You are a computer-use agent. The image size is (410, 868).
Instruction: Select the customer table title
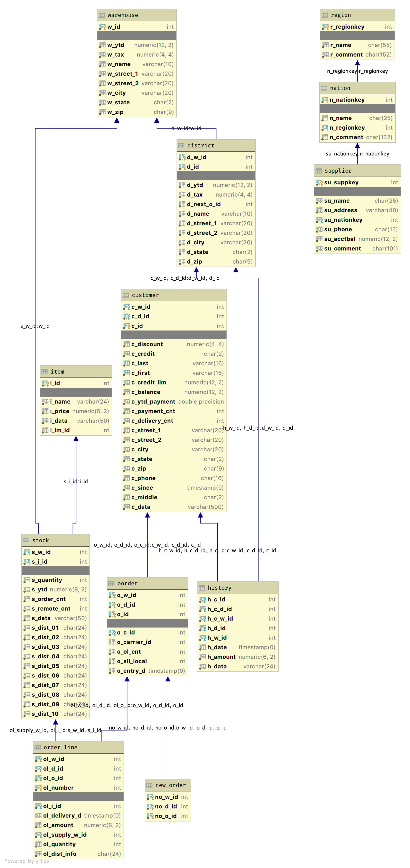click(145, 295)
